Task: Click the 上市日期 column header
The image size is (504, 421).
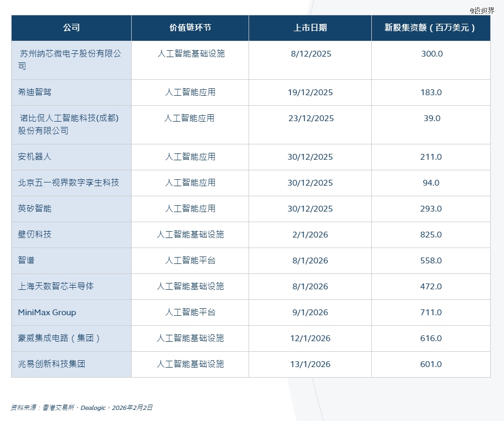Action: [x=310, y=28]
